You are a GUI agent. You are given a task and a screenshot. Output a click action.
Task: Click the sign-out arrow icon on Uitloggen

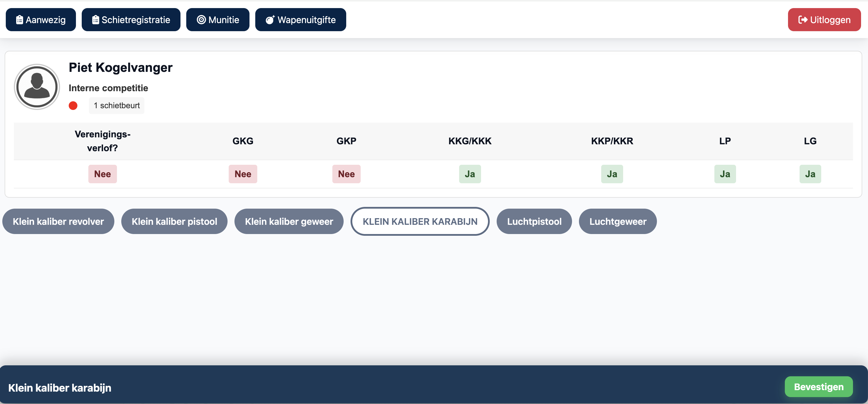(803, 20)
